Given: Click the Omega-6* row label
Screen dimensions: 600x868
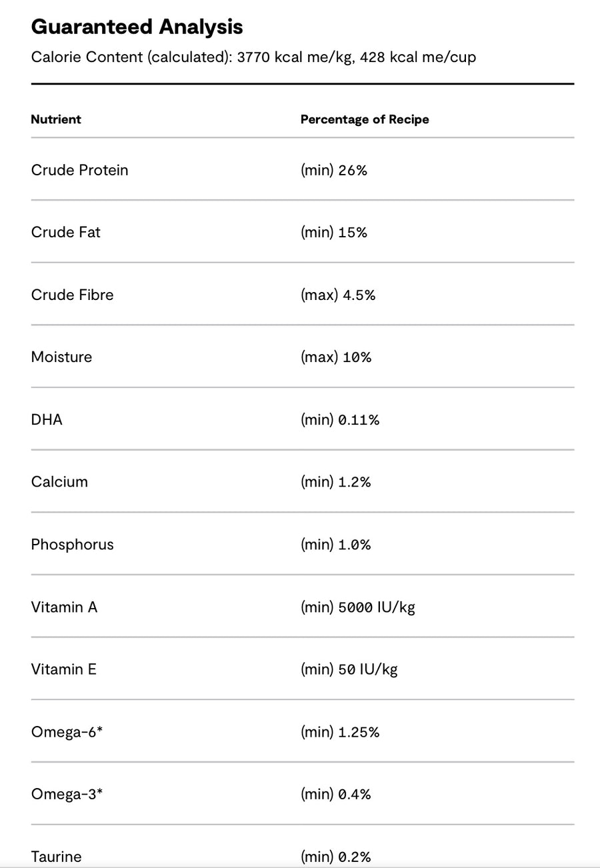Looking at the screenshot, I should click(67, 731).
